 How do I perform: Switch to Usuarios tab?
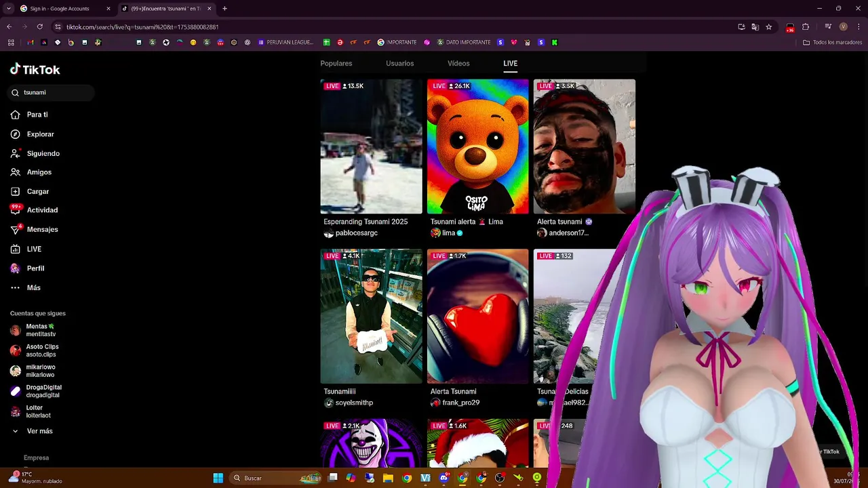(x=399, y=63)
